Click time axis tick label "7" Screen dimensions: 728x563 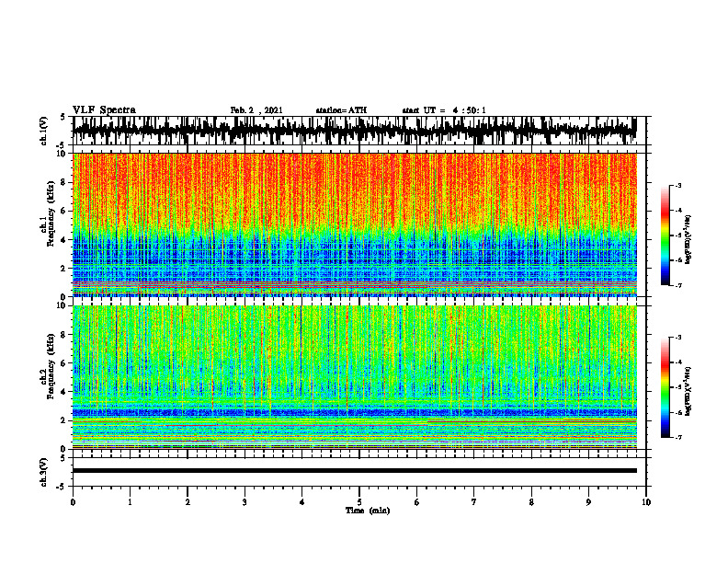click(x=474, y=502)
